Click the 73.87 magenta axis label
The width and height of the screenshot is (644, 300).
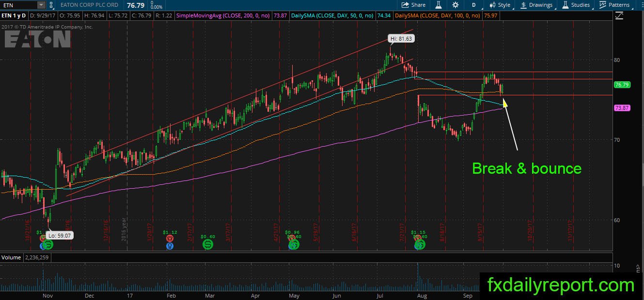(x=621, y=108)
